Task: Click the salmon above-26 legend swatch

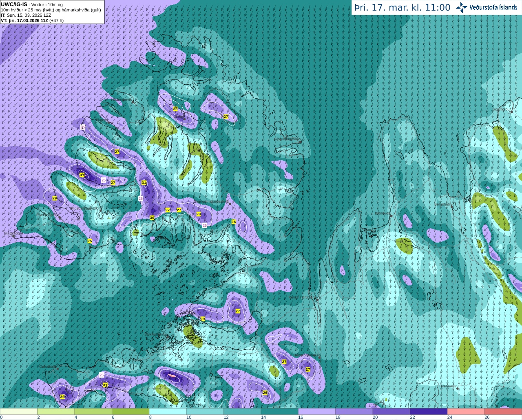Action: click(x=504, y=411)
